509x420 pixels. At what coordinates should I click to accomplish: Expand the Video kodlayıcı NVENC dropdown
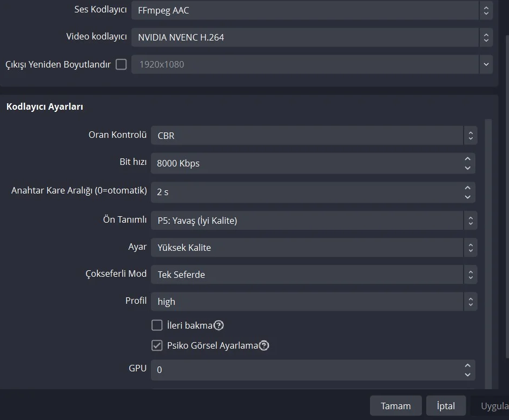(312, 37)
